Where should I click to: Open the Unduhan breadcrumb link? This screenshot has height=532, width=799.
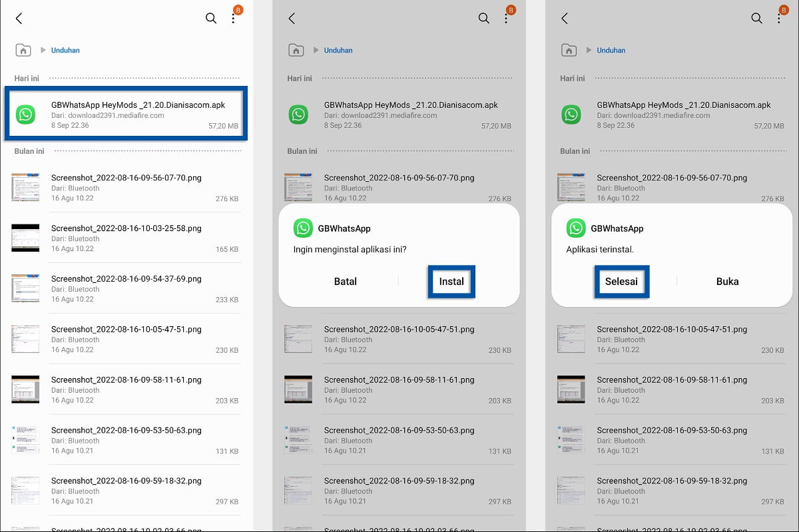coord(65,50)
